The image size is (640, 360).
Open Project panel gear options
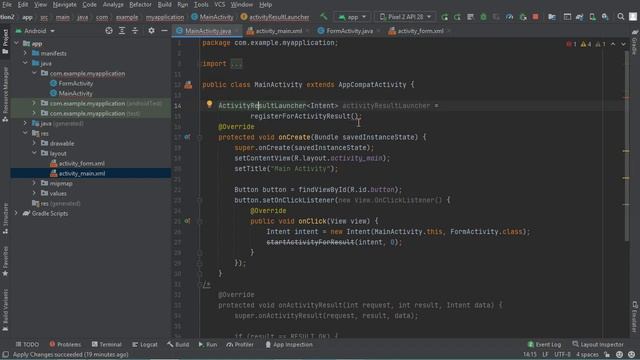(x=151, y=31)
